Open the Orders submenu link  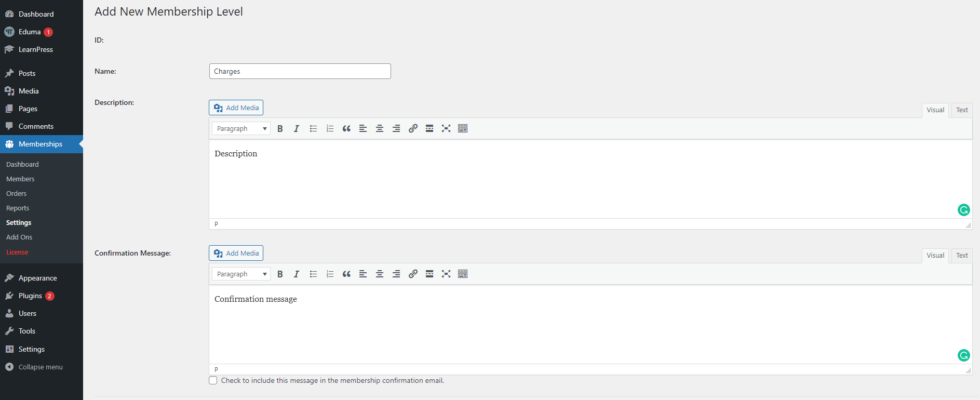tap(16, 193)
